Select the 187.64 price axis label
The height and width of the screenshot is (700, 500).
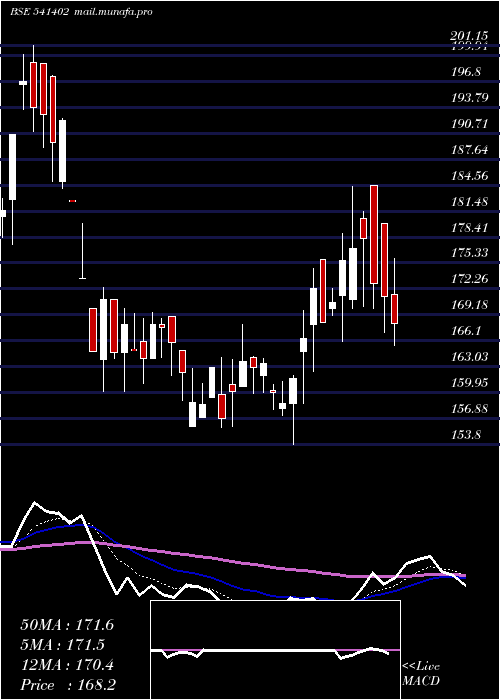[x=470, y=150]
